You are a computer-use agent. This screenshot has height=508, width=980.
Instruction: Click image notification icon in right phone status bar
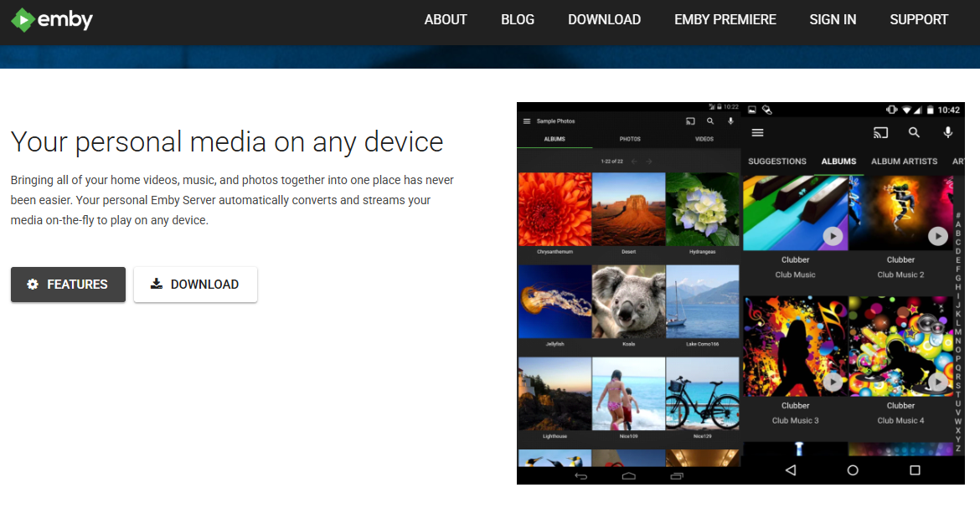click(x=752, y=110)
